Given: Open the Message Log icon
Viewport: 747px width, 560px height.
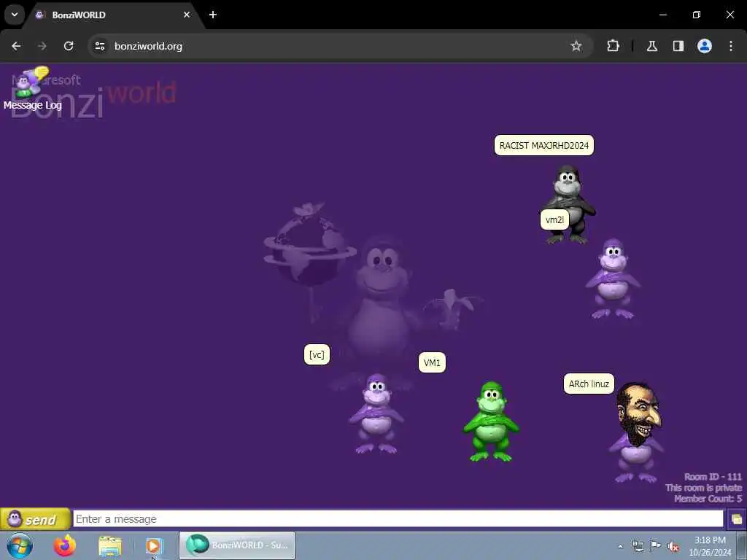Looking at the screenshot, I should tap(32, 88).
